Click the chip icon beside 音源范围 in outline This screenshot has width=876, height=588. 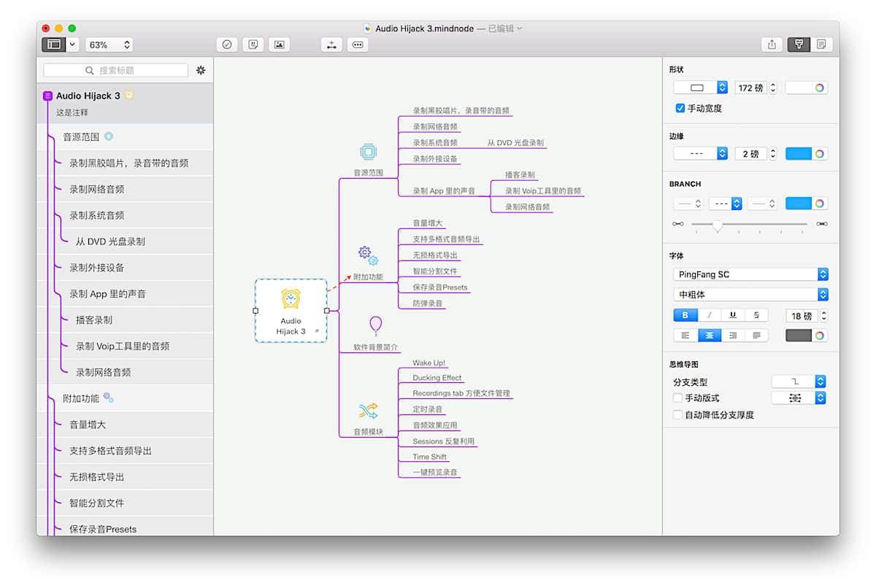[109, 136]
